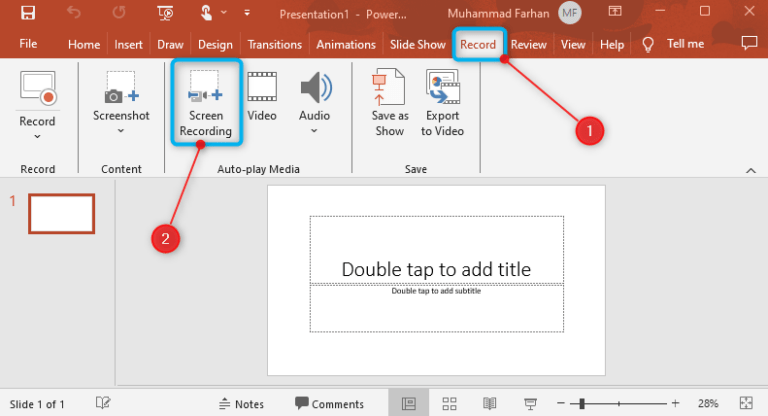The height and width of the screenshot is (416, 768).
Task: Toggle Comments in the status bar
Action: pos(329,404)
